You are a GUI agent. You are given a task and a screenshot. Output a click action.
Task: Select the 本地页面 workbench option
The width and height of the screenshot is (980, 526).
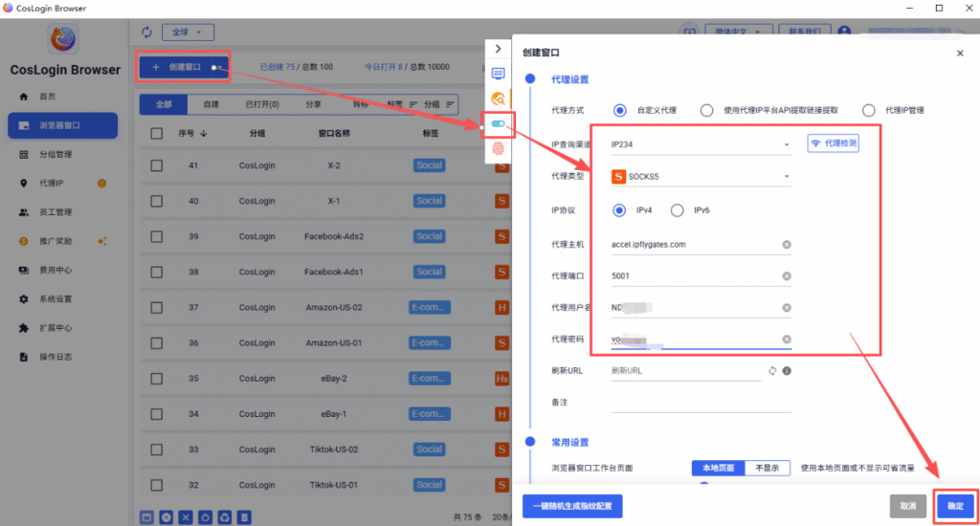pyautogui.click(x=718, y=468)
